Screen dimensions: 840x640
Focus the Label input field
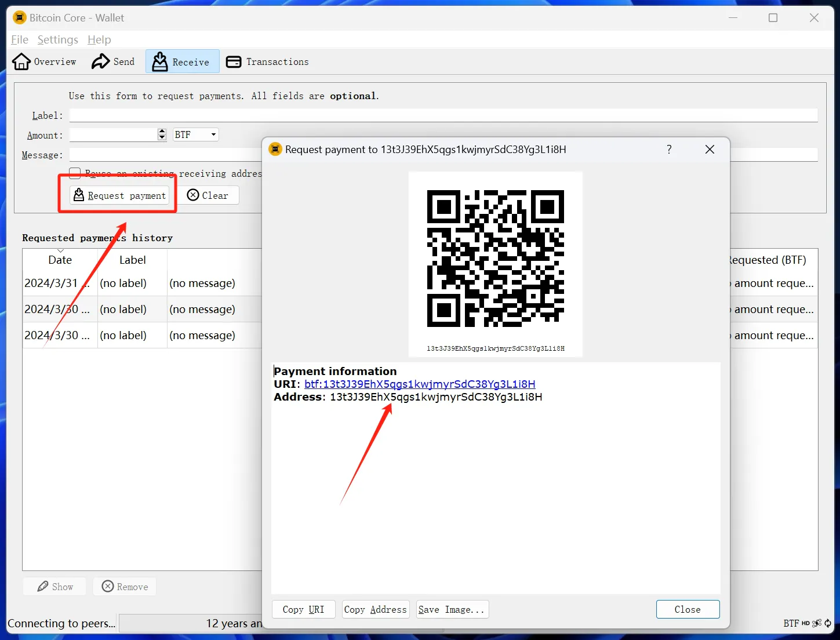tap(443, 115)
